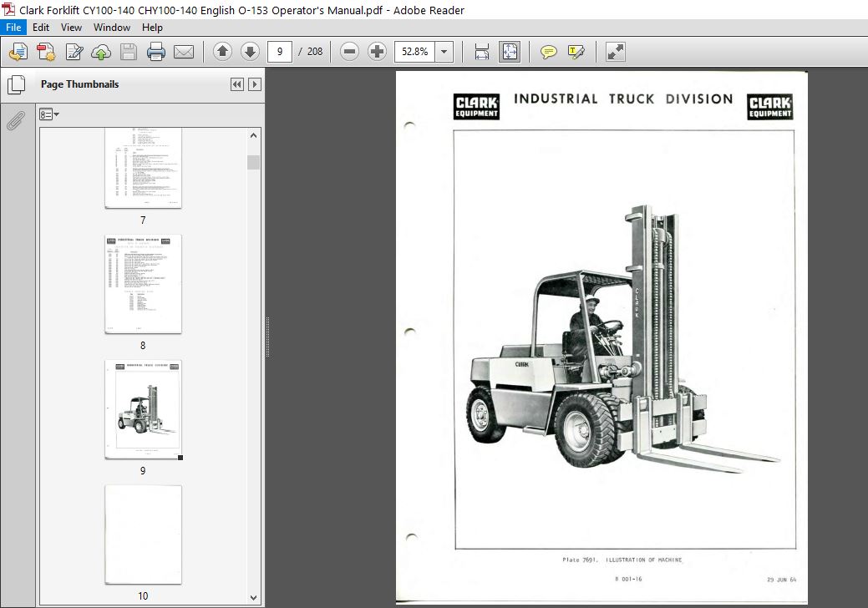
Task: Click the thumbnail scrollbar up arrow
Action: pyautogui.click(x=253, y=135)
